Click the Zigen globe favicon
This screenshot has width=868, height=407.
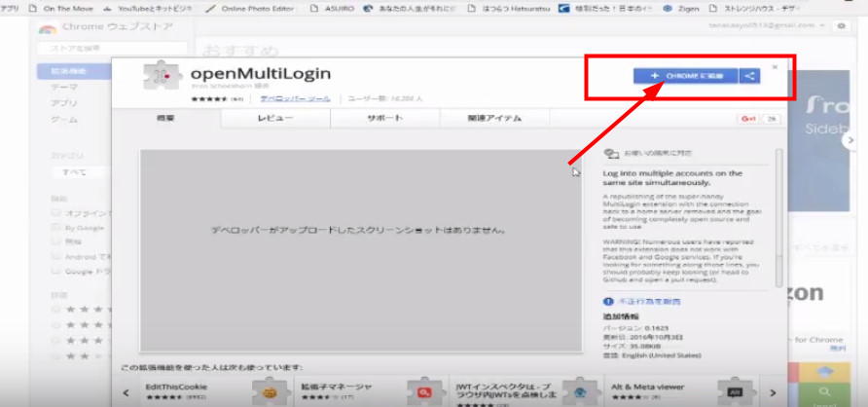click(668, 9)
